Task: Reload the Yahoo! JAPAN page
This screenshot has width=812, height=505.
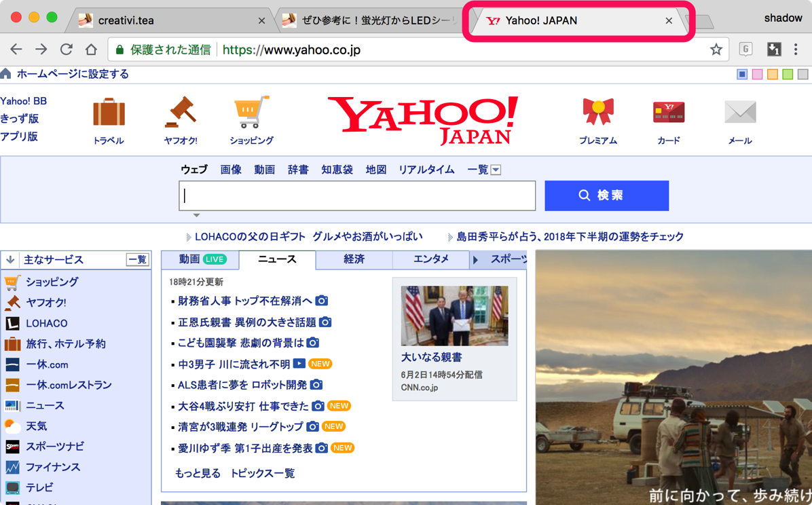Action: tap(67, 49)
